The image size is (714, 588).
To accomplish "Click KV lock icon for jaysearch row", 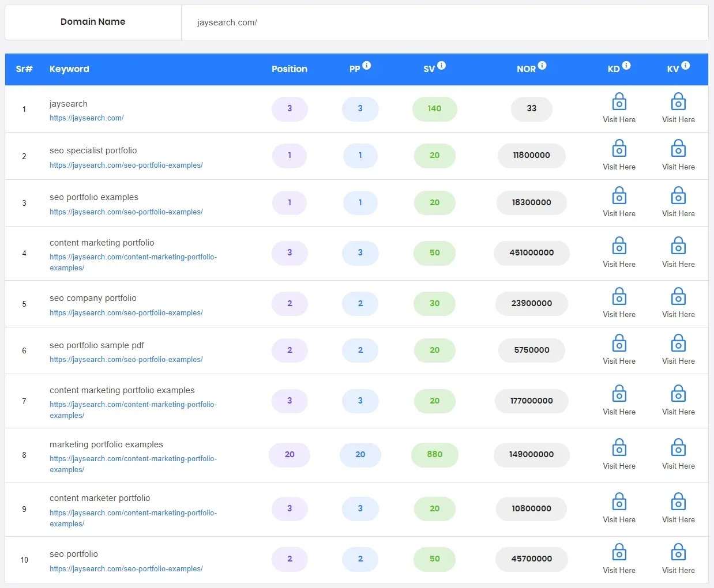I will [x=678, y=101].
